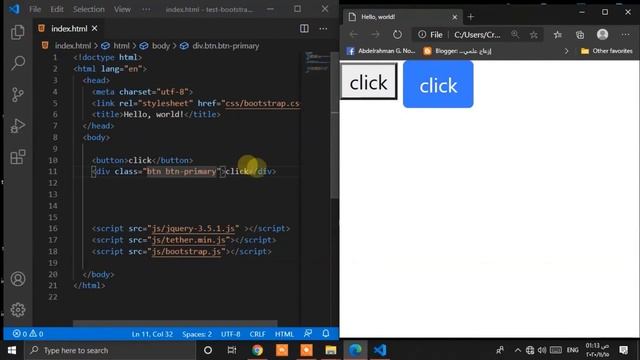
Task: Click line number 16 in the gutter
Action: (x=53, y=229)
